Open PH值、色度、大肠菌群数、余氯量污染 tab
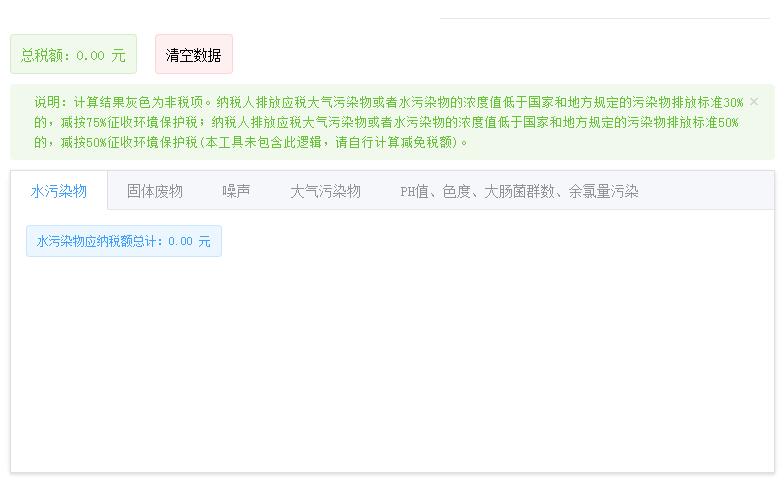The image size is (784, 484). [x=519, y=191]
